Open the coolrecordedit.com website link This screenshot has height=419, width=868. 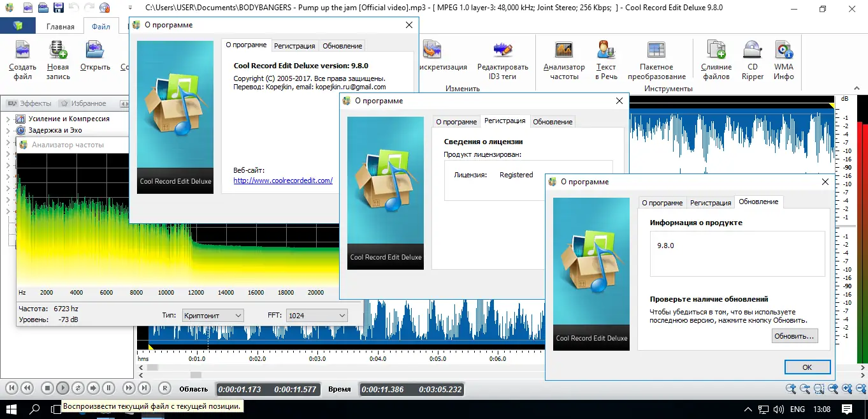(283, 180)
